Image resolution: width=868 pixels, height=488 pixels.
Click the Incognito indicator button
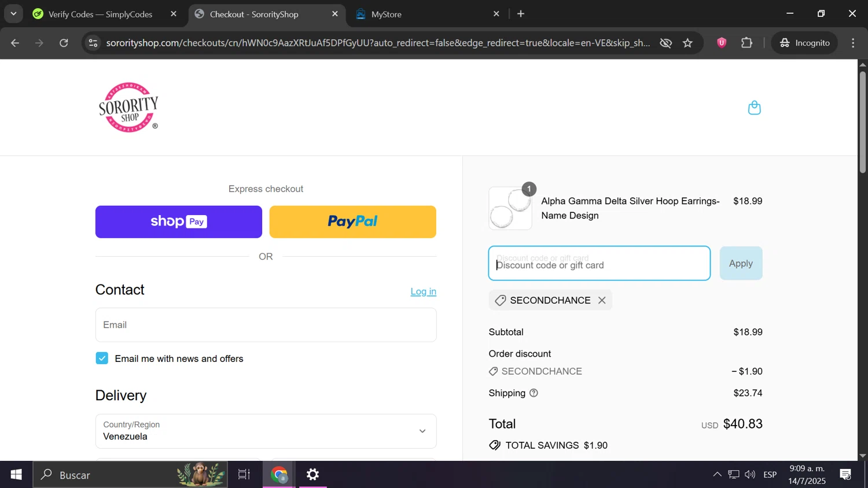click(804, 43)
